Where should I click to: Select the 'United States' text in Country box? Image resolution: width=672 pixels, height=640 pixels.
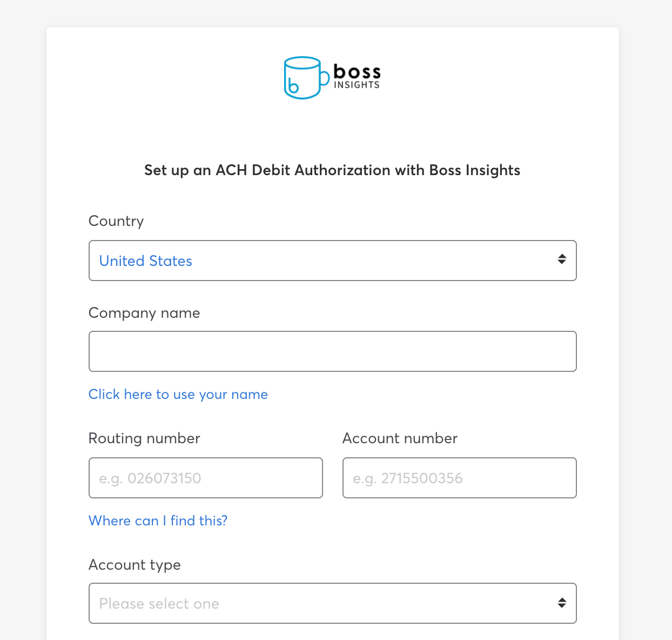[x=146, y=261]
